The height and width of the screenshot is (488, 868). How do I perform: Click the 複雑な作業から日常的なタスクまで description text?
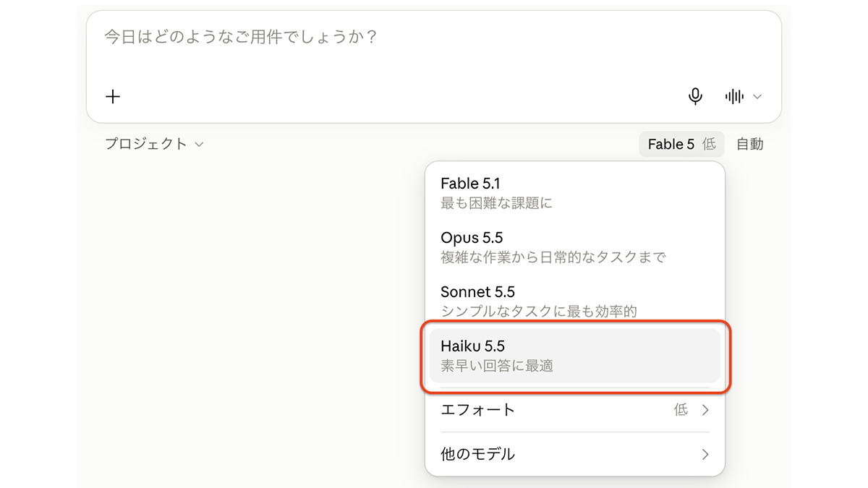[x=553, y=257]
